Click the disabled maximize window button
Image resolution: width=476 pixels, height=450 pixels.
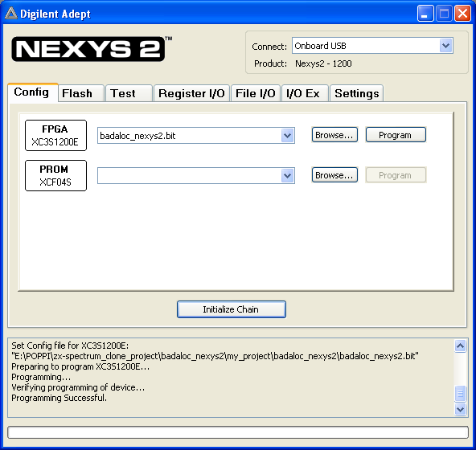(444, 14)
